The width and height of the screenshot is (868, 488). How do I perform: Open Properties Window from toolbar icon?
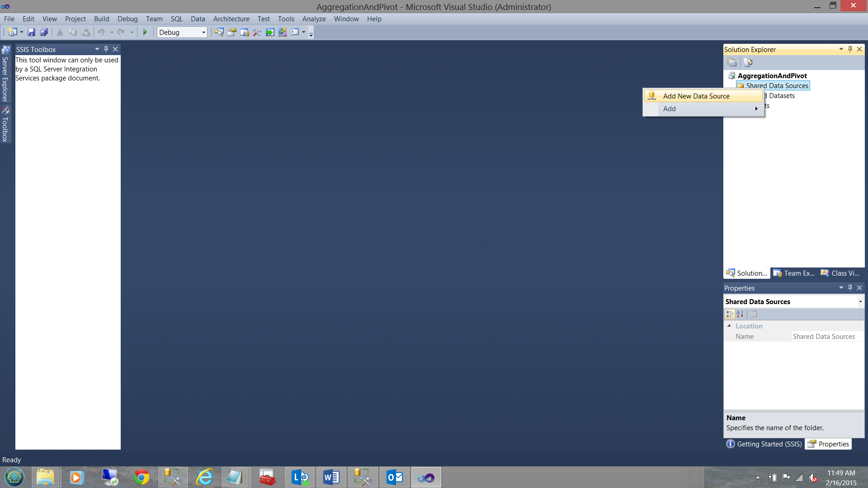point(232,32)
